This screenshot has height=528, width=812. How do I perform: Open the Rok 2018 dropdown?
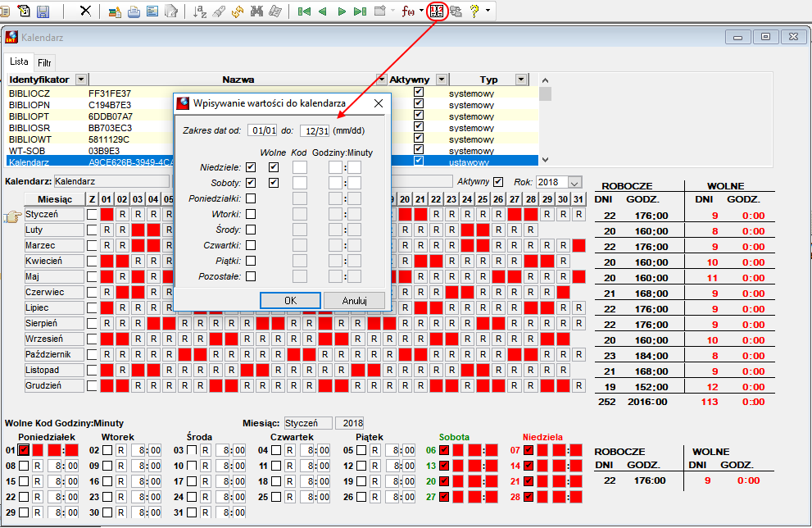pyautogui.click(x=574, y=182)
